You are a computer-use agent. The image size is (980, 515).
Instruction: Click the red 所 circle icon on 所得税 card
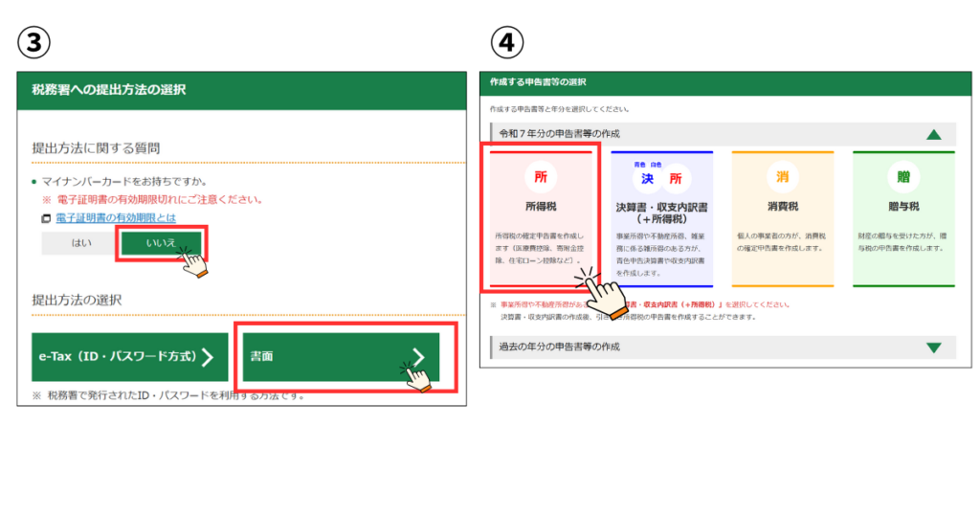[x=541, y=177]
